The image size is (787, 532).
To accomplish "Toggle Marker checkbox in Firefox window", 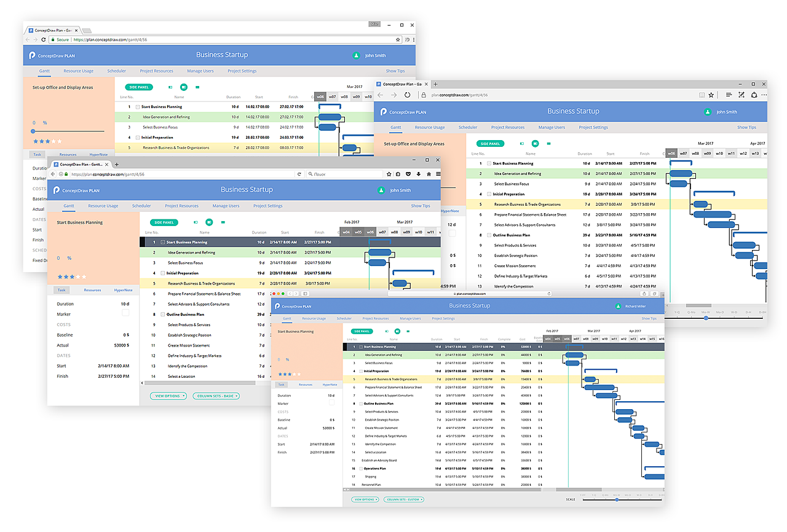I will click(125, 313).
